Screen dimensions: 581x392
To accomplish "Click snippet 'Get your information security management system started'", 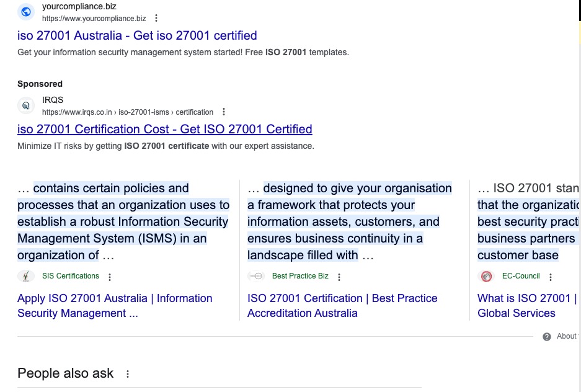I will tap(183, 52).
